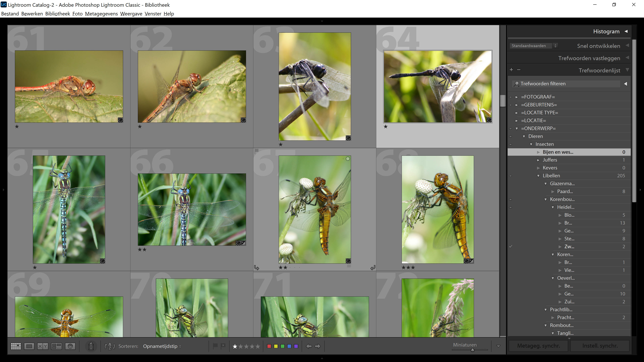Open toolbar content options triangle
The height and width of the screenshot is (362, 644).
click(498, 346)
